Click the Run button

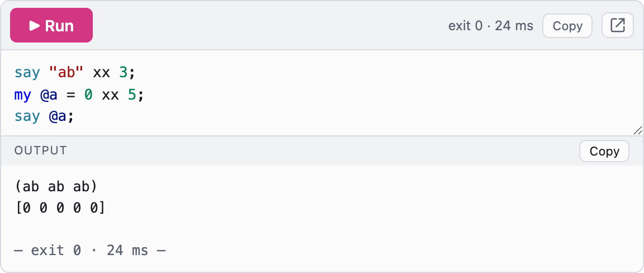click(x=51, y=25)
